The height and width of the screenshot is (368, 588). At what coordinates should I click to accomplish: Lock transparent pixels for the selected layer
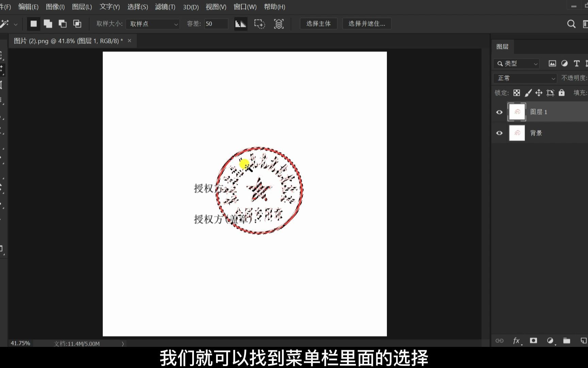pos(517,93)
